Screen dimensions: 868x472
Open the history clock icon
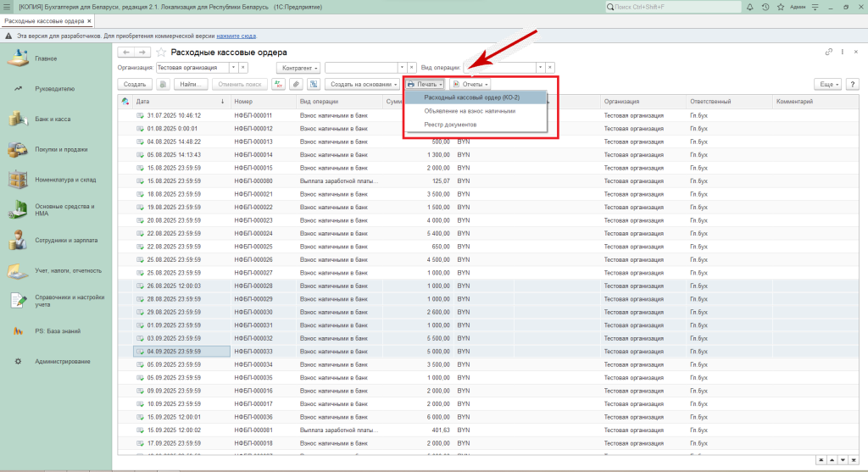765,7
